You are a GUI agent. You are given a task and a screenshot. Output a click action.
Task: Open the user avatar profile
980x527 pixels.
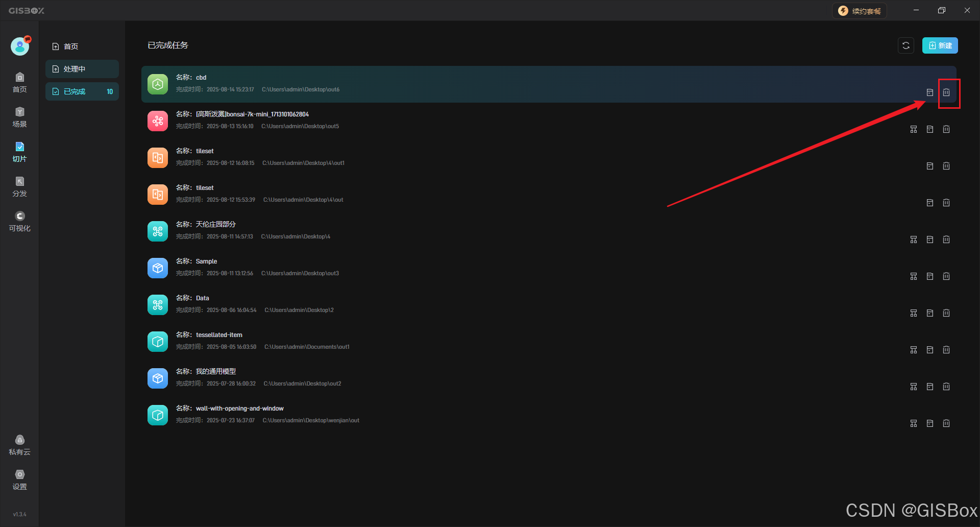pos(20,46)
